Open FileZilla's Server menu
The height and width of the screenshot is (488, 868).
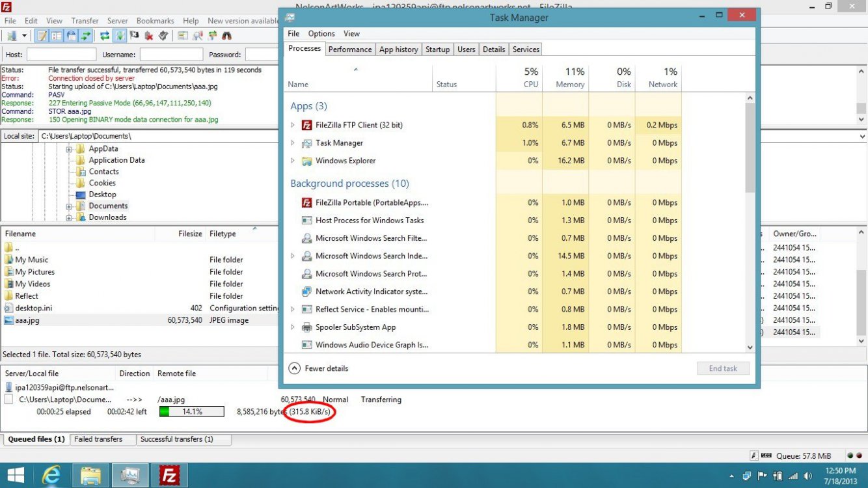(x=118, y=21)
